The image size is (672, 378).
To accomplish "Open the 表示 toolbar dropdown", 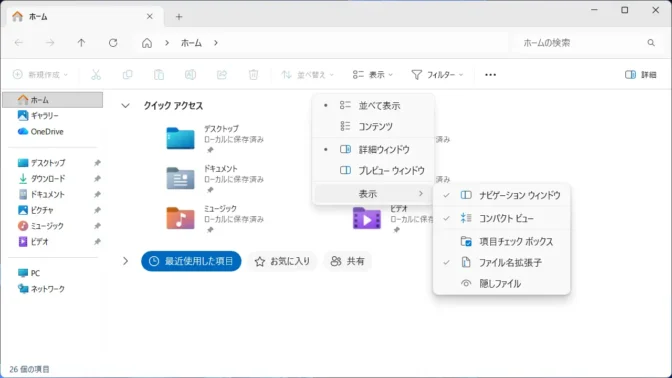I will pos(372,75).
